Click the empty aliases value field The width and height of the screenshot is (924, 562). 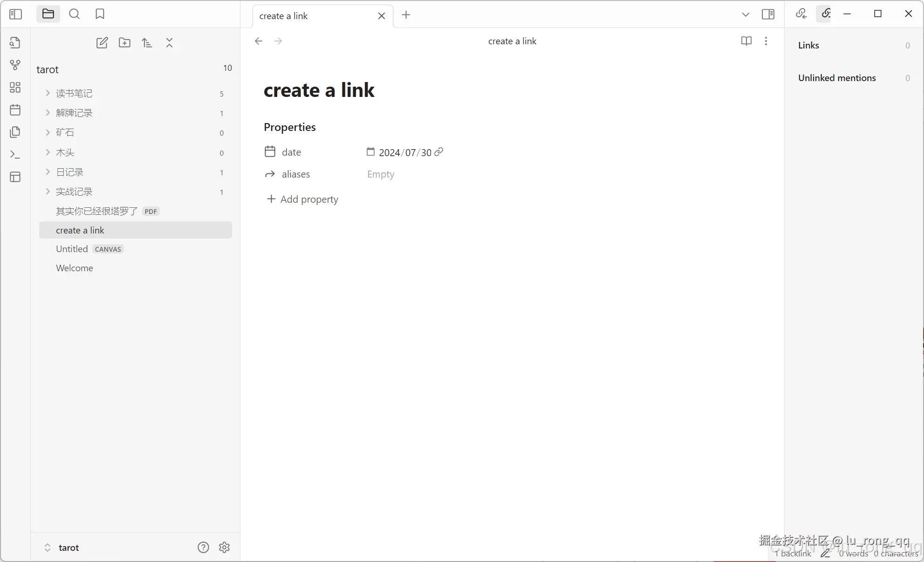click(381, 174)
